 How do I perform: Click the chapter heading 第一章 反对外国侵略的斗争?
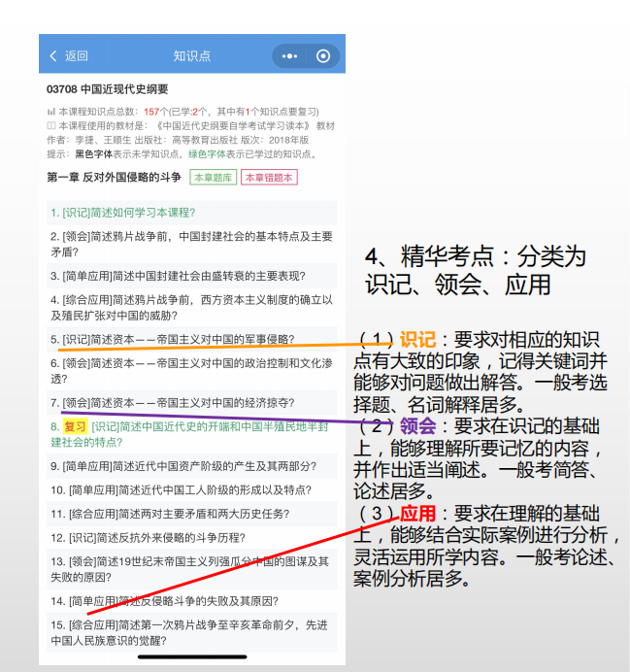(114, 177)
